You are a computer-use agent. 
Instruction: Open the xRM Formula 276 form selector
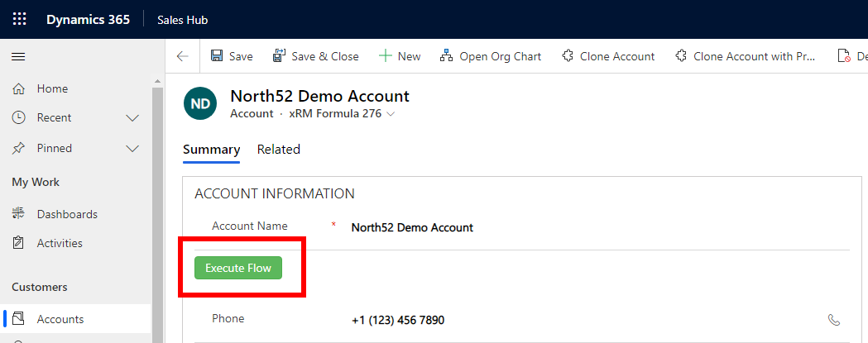pos(342,114)
